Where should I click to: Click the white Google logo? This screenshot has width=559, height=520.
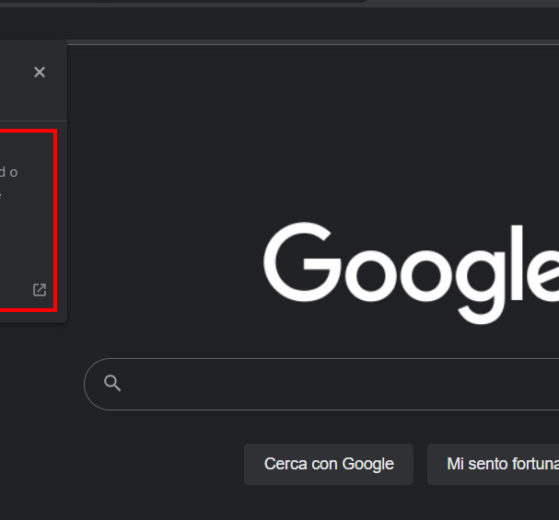411,273
